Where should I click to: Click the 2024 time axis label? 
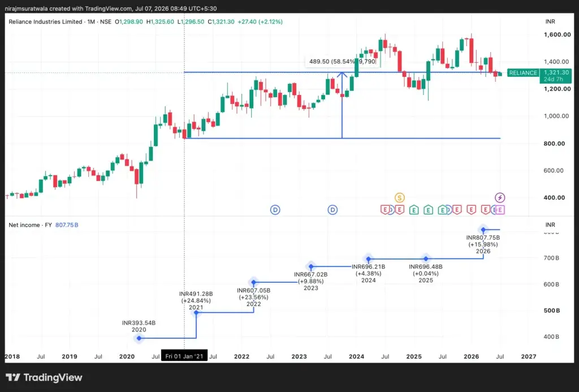pyautogui.click(x=356, y=356)
